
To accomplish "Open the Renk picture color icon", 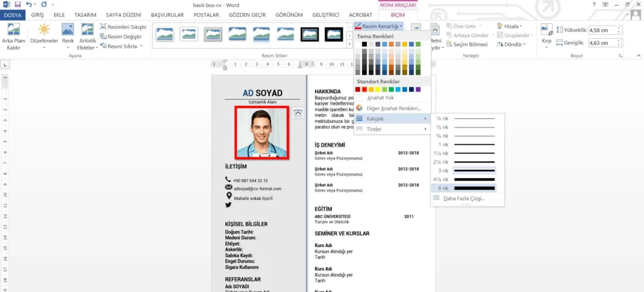I will click(x=68, y=30).
